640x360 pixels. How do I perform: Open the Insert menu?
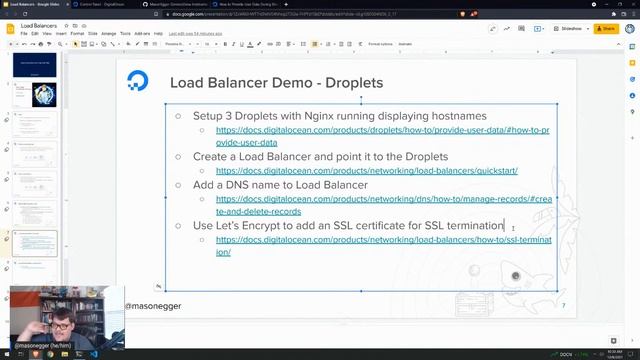(61, 34)
